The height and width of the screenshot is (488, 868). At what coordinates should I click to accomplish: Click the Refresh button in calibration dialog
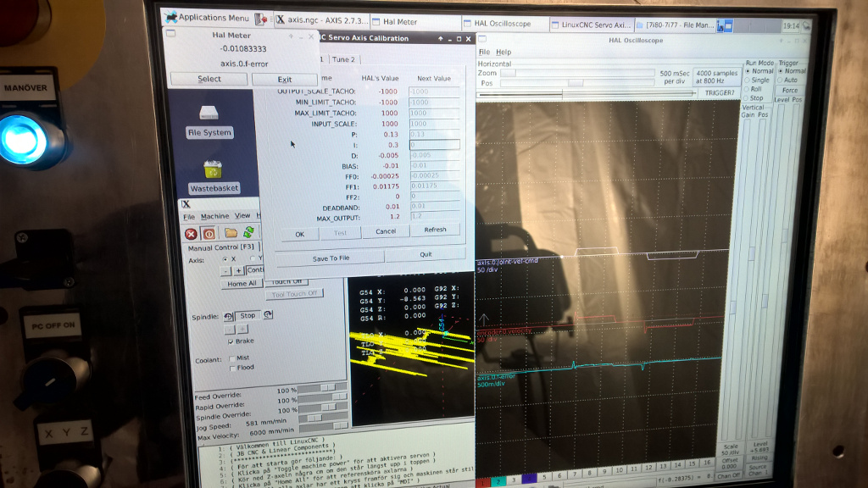435,230
